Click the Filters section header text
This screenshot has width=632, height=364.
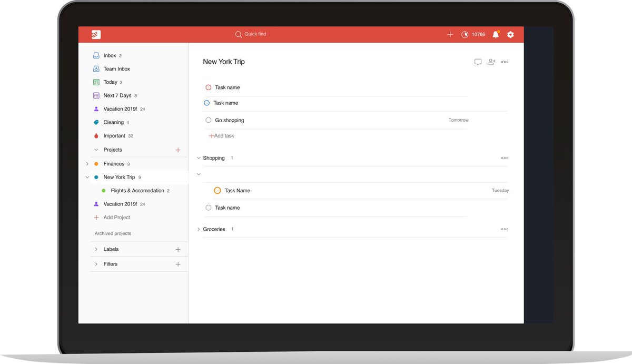click(x=111, y=264)
